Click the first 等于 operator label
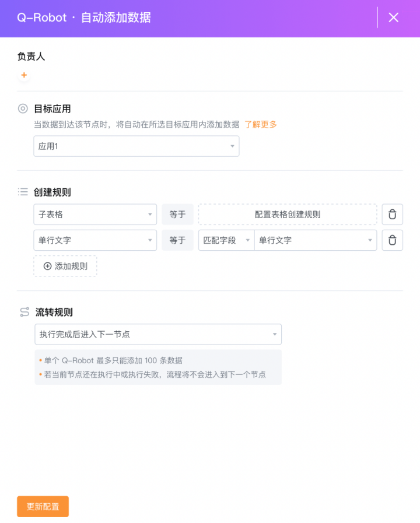 point(177,214)
